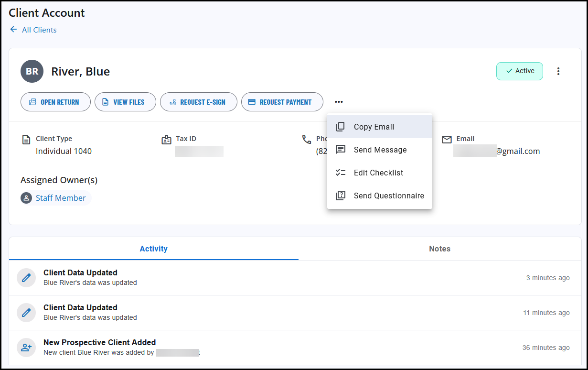Click the back arrow beside All Clients
This screenshot has height=370, width=588.
click(x=13, y=30)
